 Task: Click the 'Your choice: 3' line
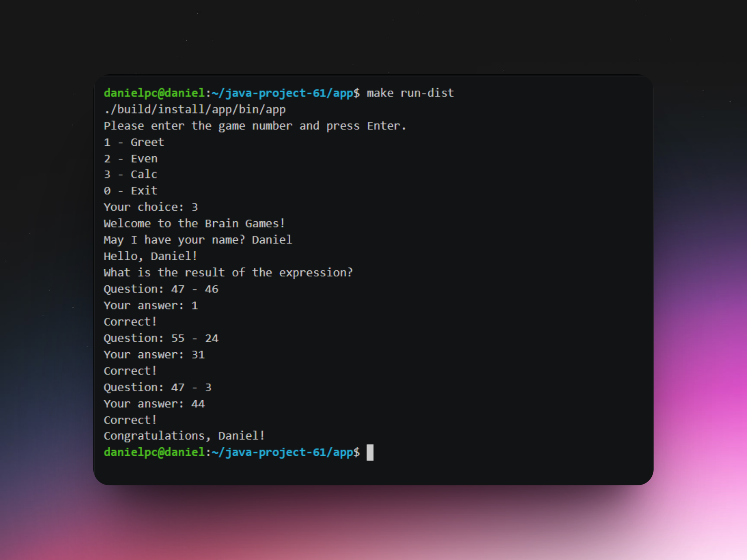tap(151, 207)
